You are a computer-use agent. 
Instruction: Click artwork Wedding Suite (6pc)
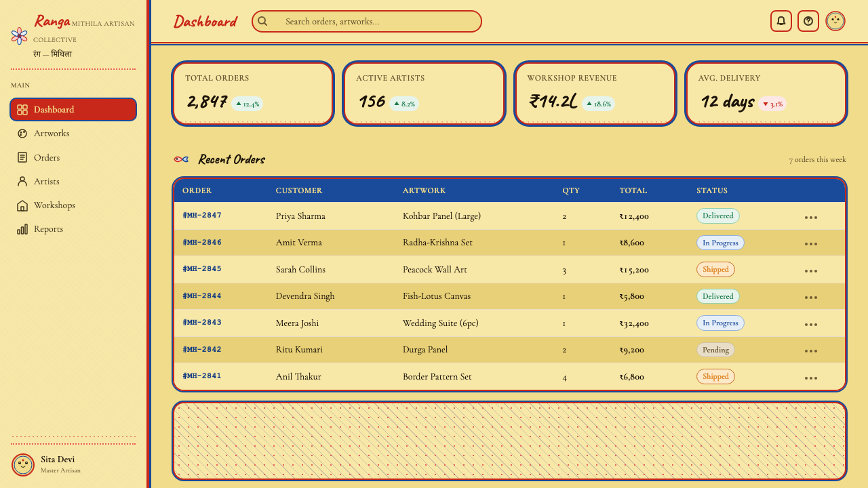(441, 323)
